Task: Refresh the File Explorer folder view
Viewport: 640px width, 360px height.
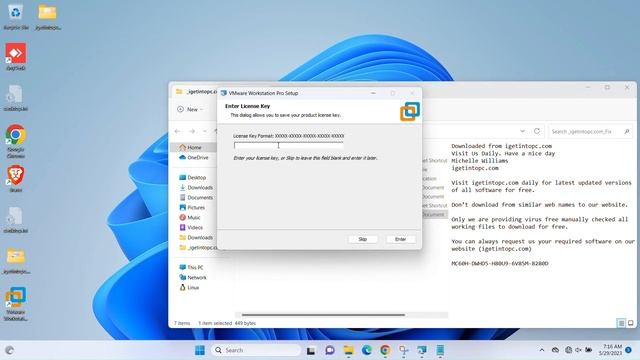Action: pyautogui.click(x=537, y=131)
